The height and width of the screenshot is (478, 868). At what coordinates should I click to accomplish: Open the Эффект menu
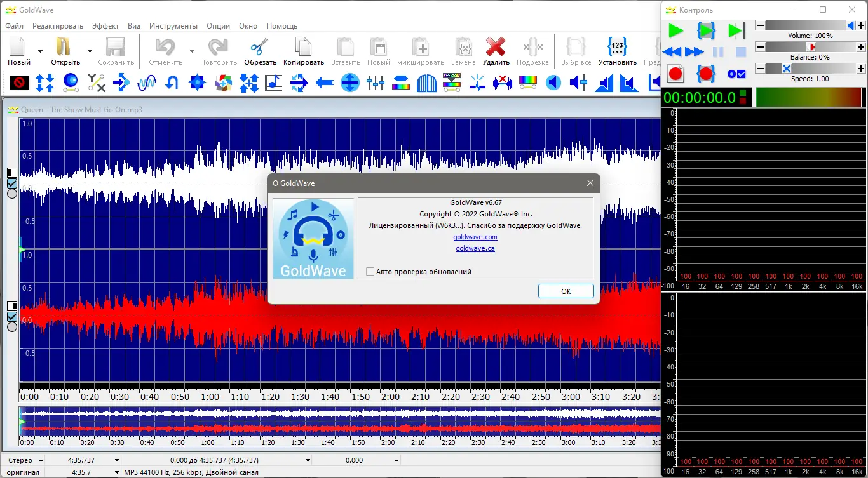pyautogui.click(x=105, y=26)
